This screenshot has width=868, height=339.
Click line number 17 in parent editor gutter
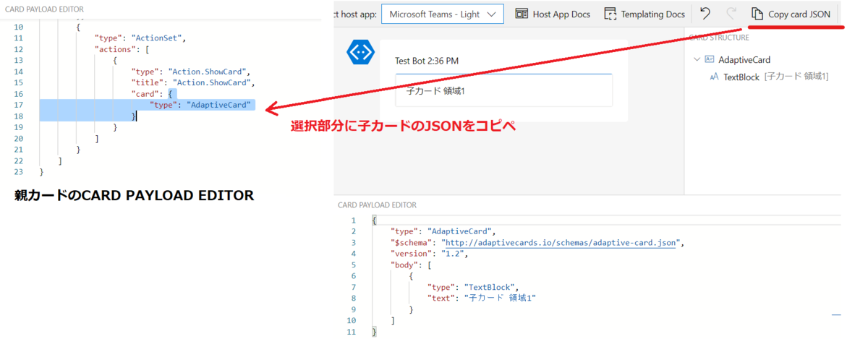point(18,105)
